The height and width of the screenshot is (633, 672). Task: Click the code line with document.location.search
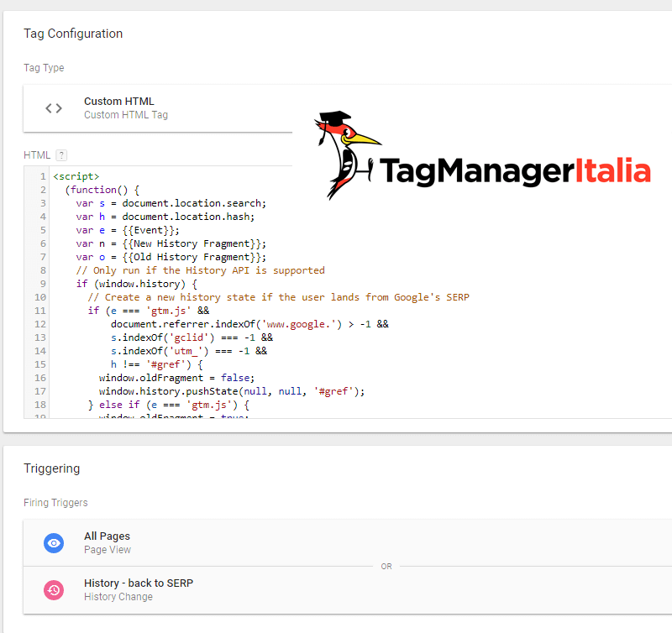point(171,203)
